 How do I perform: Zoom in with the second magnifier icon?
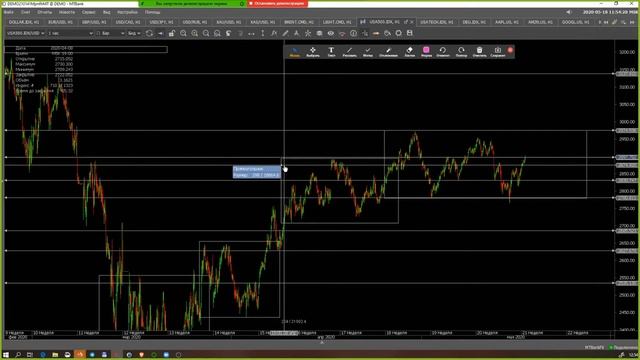[195, 33]
